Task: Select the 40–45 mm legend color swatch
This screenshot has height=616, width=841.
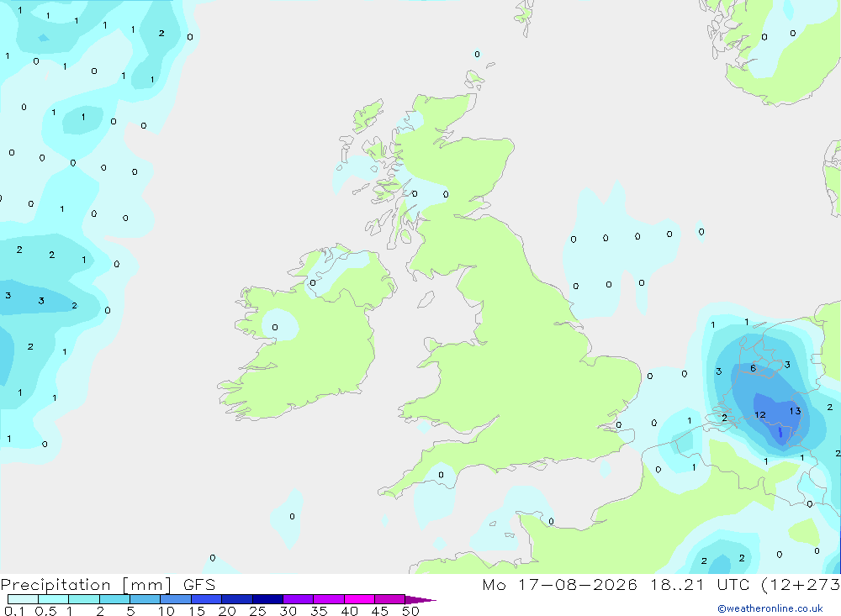Action: (x=359, y=599)
